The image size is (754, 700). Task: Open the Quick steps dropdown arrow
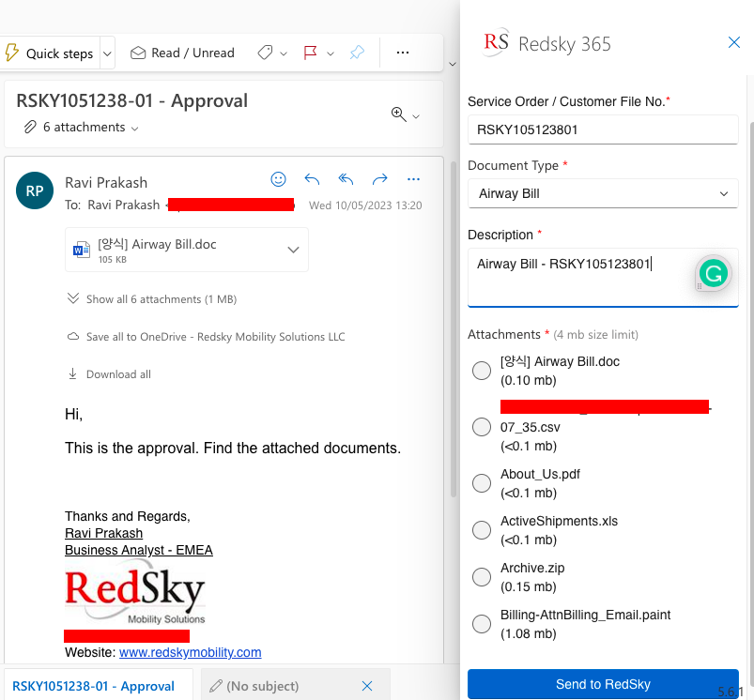[108, 53]
